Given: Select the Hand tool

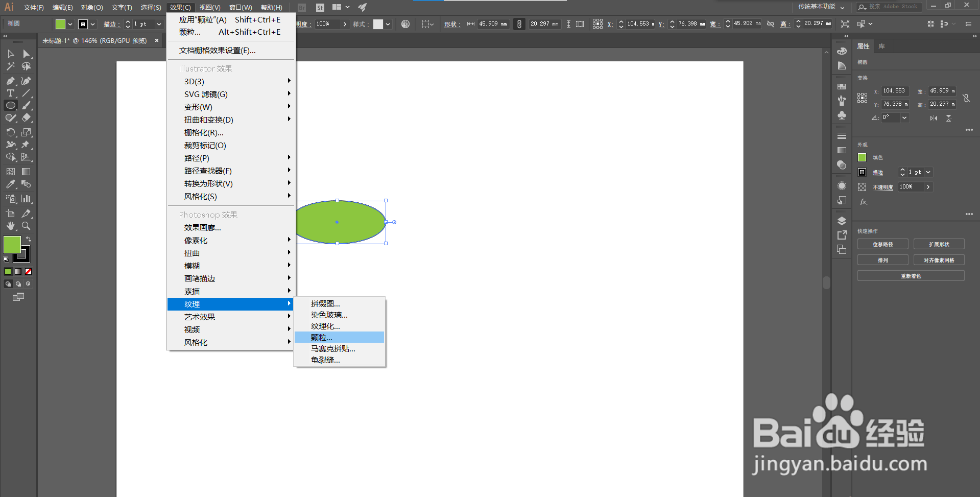Looking at the screenshot, I should point(11,226).
